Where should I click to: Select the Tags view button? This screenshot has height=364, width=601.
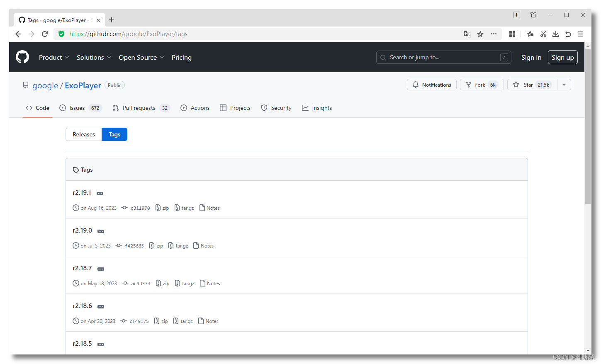[x=114, y=134]
